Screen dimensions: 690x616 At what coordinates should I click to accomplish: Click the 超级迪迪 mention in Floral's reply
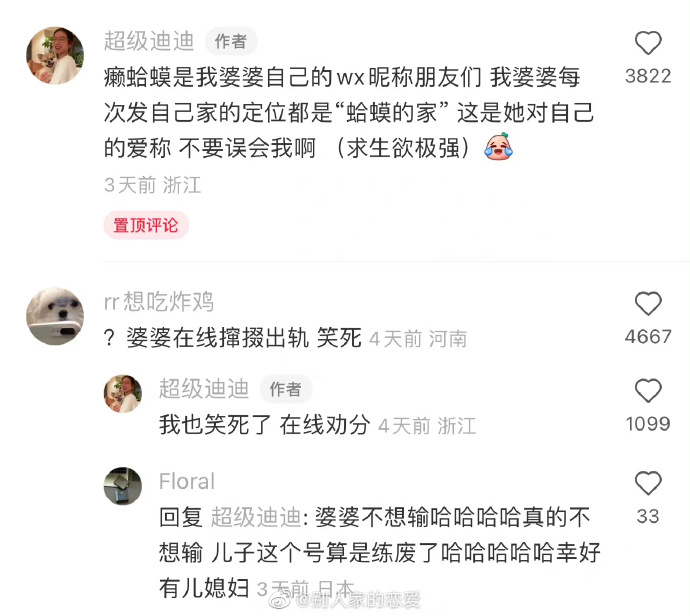pyautogui.click(x=256, y=517)
